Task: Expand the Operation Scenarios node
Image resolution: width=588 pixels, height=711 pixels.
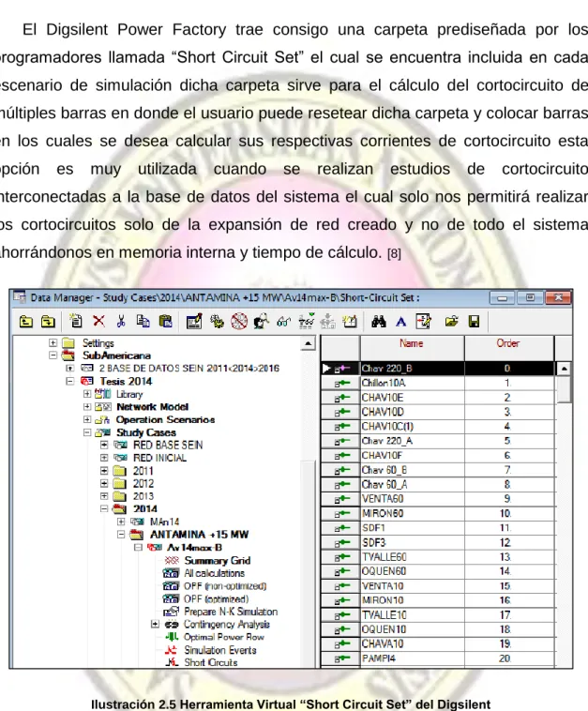Action: pos(87,419)
